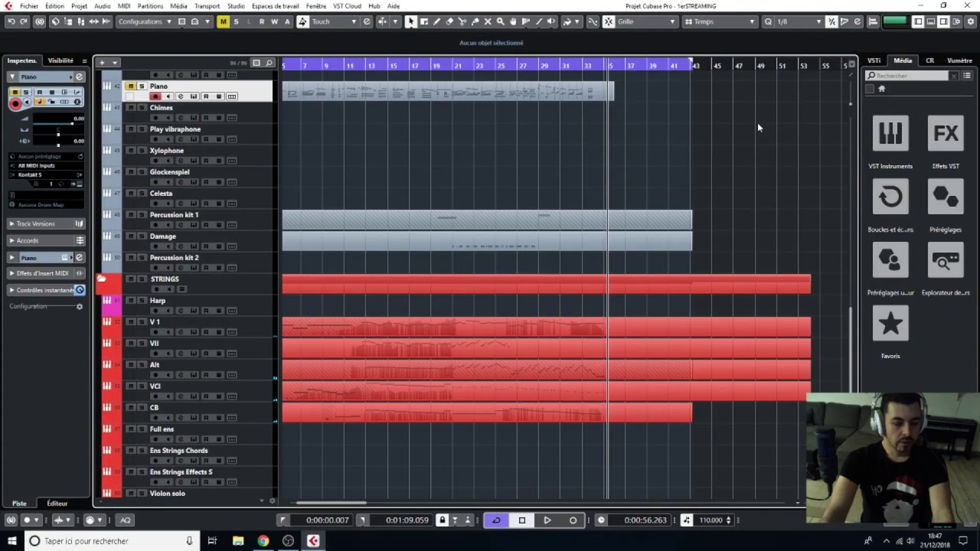Image resolution: width=980 pixels, height=551 pixels.
Task: Select the Glue tool
Action: pyautogui.click(x=475, y=21)
